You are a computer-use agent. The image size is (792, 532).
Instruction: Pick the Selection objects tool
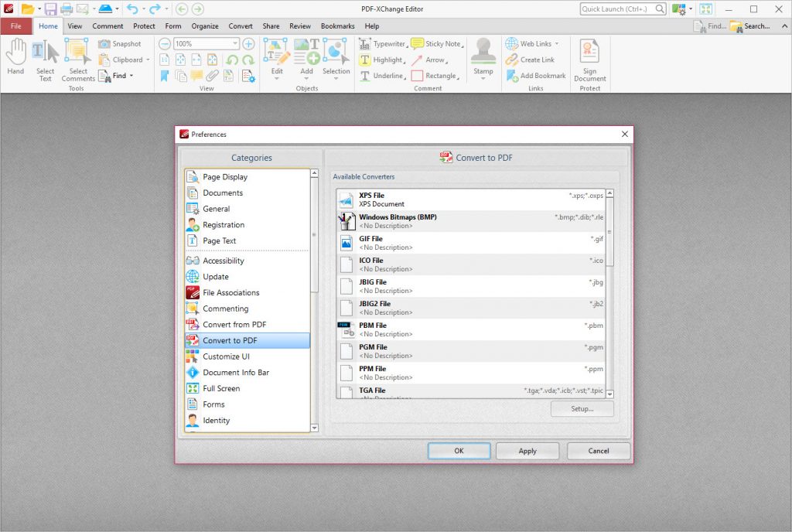point(336,59)
